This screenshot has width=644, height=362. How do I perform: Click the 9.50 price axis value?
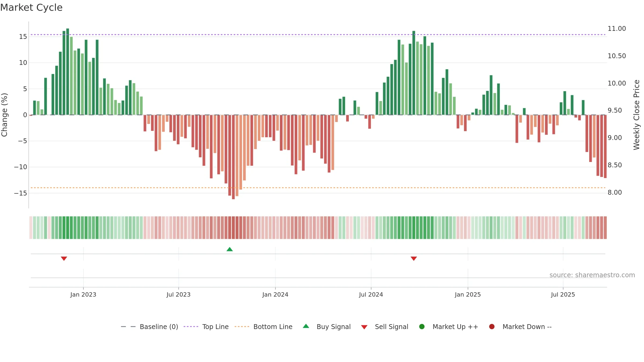pos(615,110)
